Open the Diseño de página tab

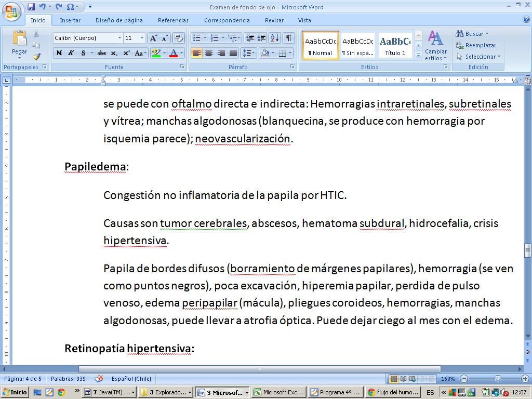click(119, 20)
